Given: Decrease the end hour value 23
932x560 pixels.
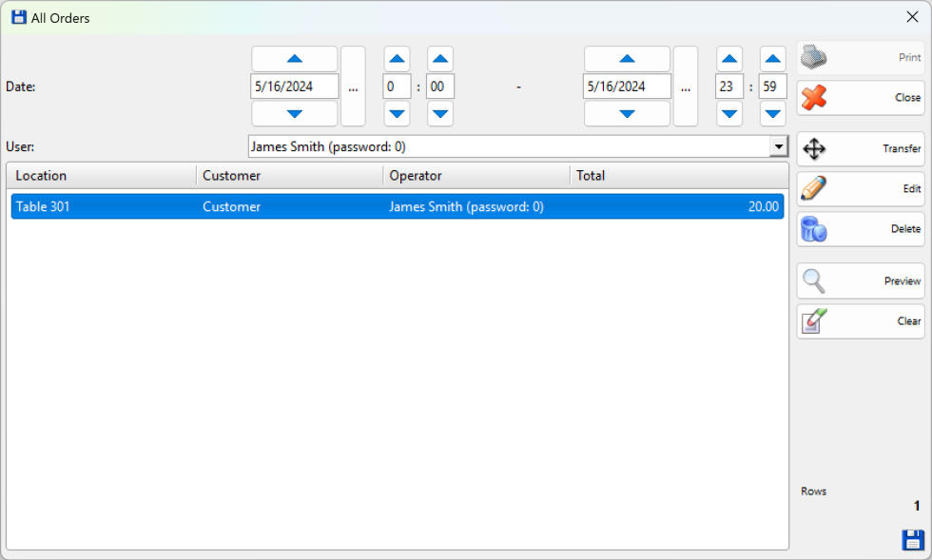Looking at the screenshot, I should (729, 113).
